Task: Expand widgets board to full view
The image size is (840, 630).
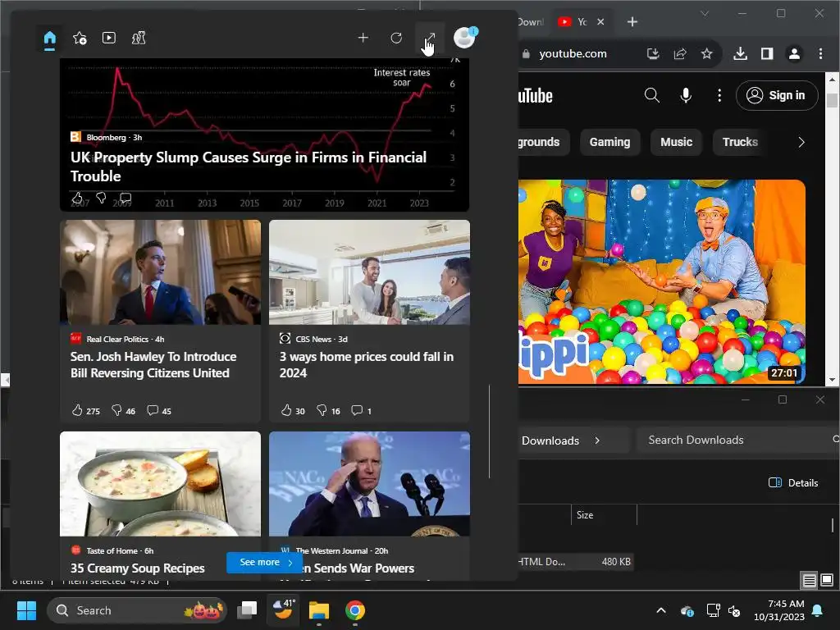Action: pyautogui.click(x=430, y=38)
